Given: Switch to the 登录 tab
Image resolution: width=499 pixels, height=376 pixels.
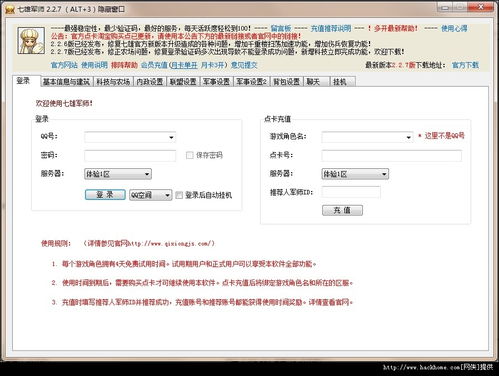Looking at the screenshot, I should [26, 81].
